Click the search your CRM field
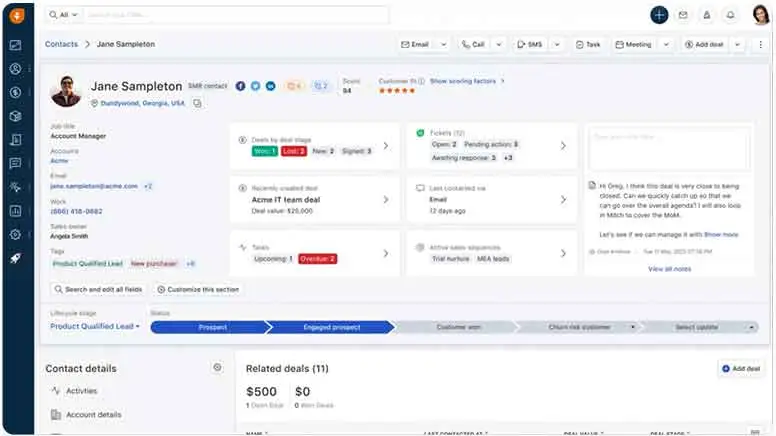The height and width of the screenshot is (436, 776). tap(235, 15)
